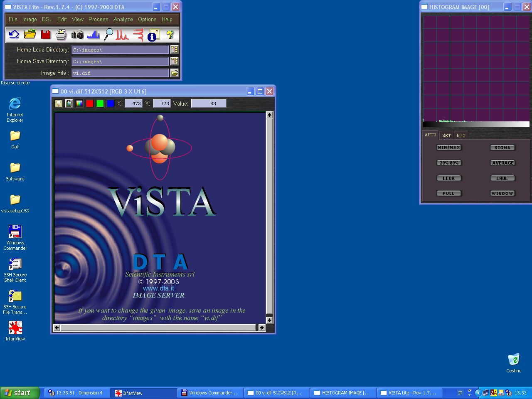Click the Image File name field

tap(120, 73)
